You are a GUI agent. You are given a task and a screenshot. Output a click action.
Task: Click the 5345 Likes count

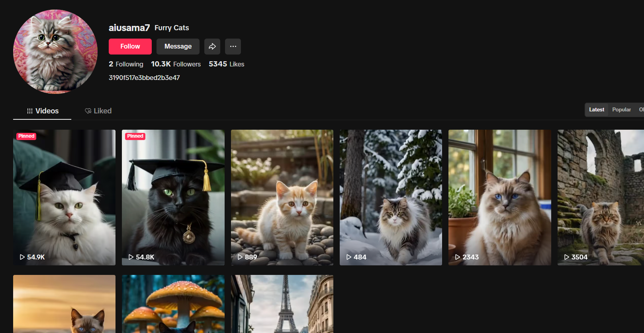[x=226, y=64]
